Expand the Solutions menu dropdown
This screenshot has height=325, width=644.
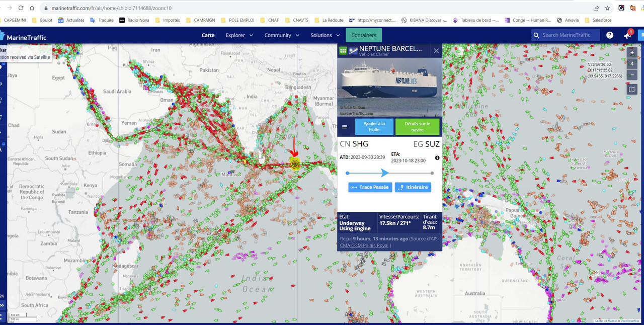coord(325,35)
